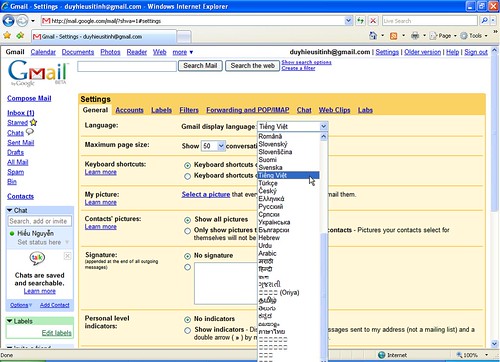Viewport: 500px width, 362px height.
Task: Select Show indicators radio button
Action: click(x=187, y=330)
